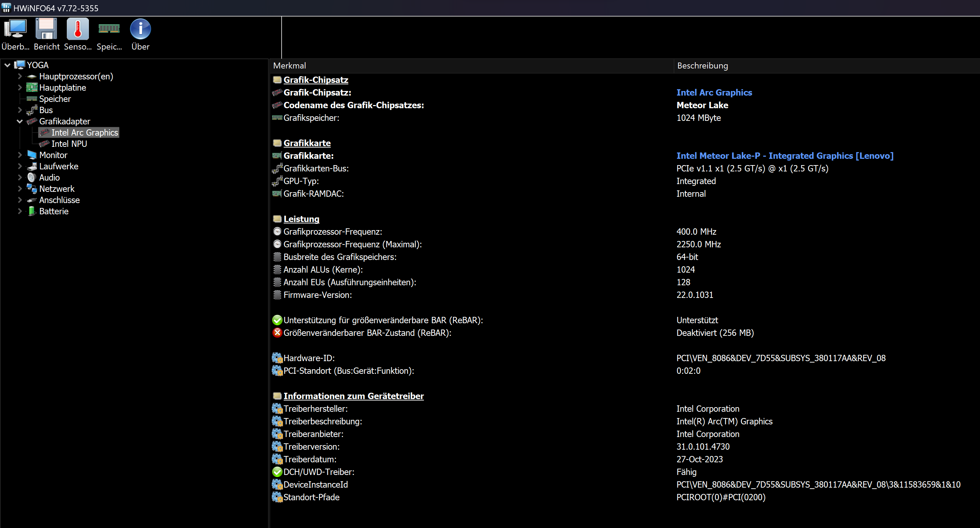Select the Hardware-ID value text

point(781,358)
